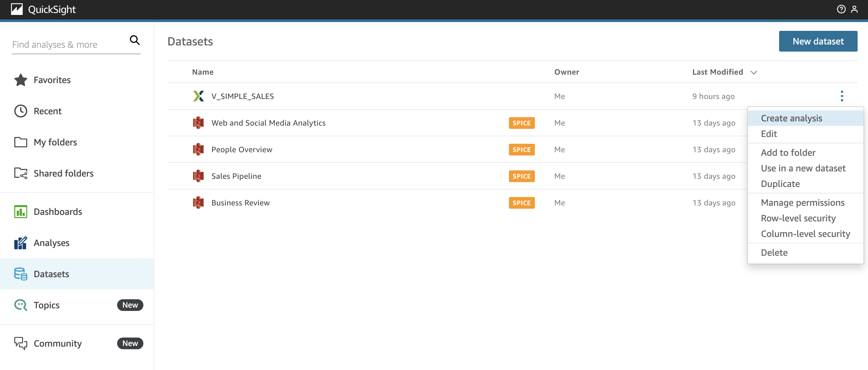Click SPICE badge on Business Review row
Viewport: 868px width, 370px height.
pos(521,203)
